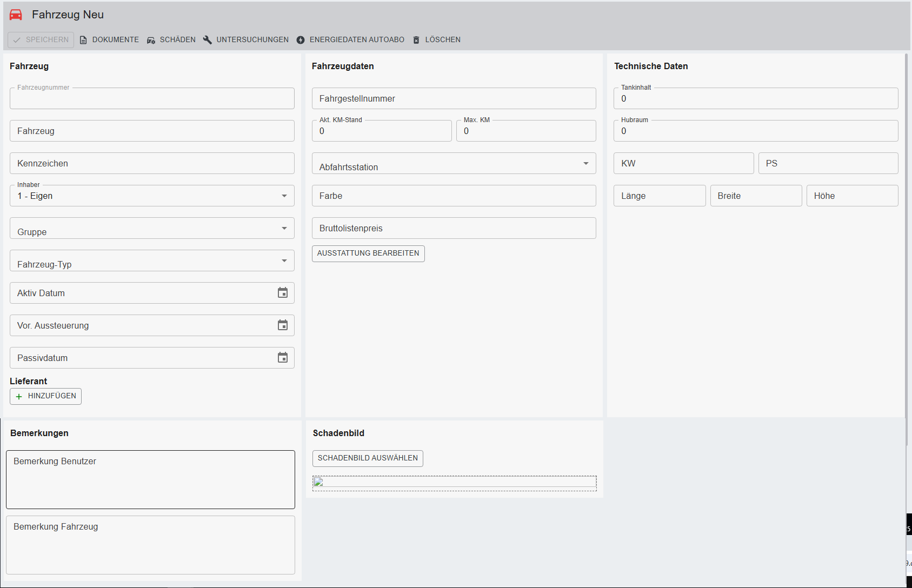Click Schadenbild auswählen button
The height and width of the screenshot is (588, 912).
pos(368,458)
